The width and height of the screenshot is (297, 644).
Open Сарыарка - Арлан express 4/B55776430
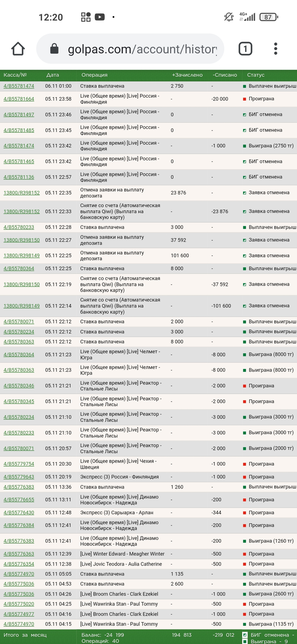click(19, 513)
